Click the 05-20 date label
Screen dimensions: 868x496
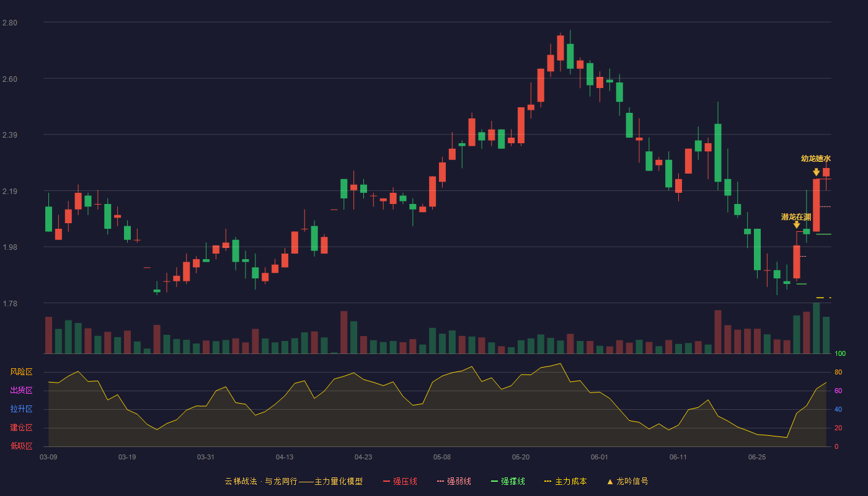point(521,457)
